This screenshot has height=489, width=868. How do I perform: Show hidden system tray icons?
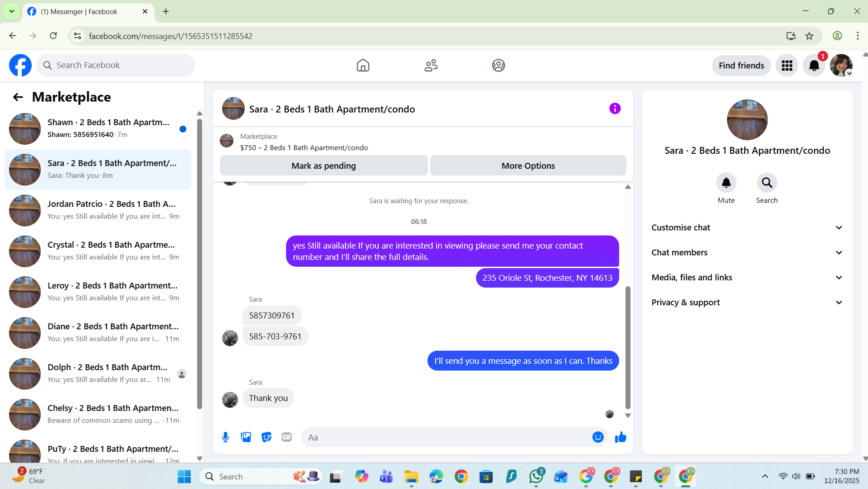765,476
